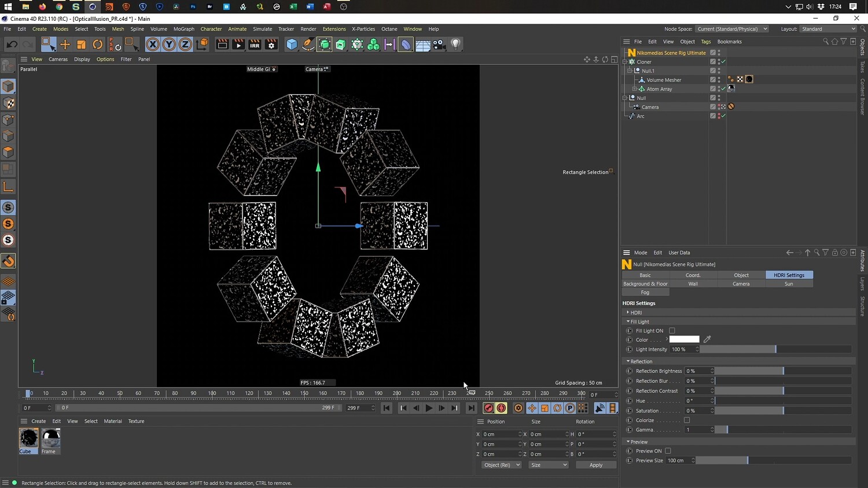
Task: Select the Rotate tool in top toolbar
Action: pos(98,45)
